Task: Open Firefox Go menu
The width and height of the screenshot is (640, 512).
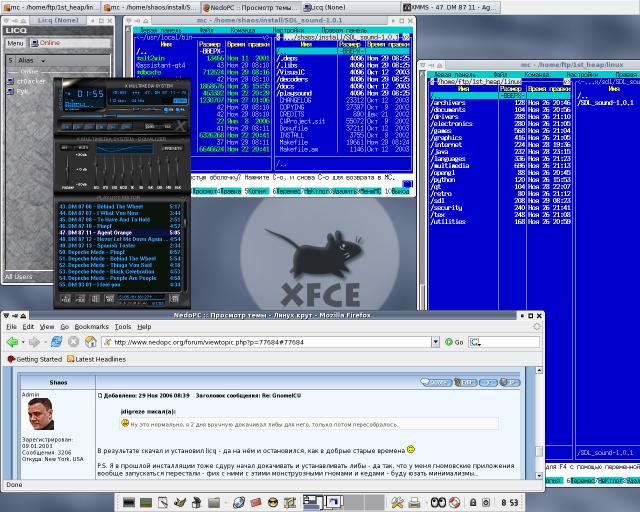Action: click(x=64, y=327)
